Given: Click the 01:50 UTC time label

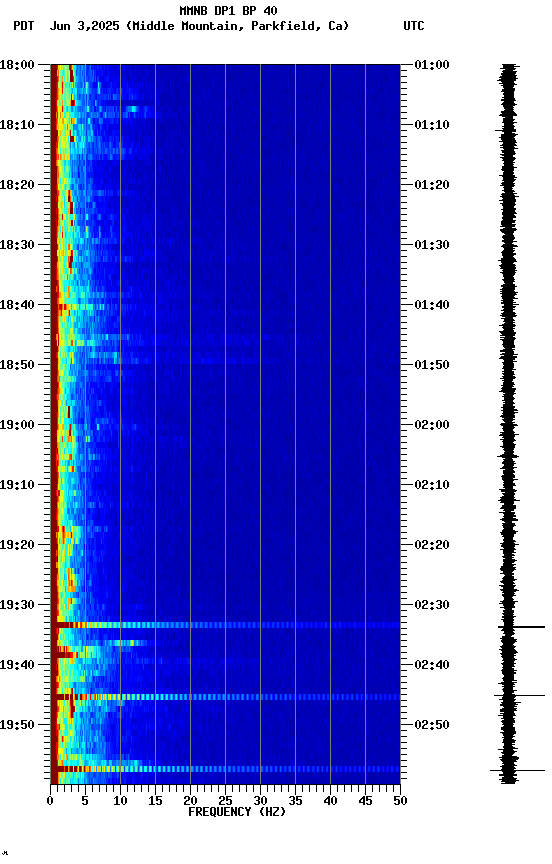Looking at the screenshot, I should point(432,365).
